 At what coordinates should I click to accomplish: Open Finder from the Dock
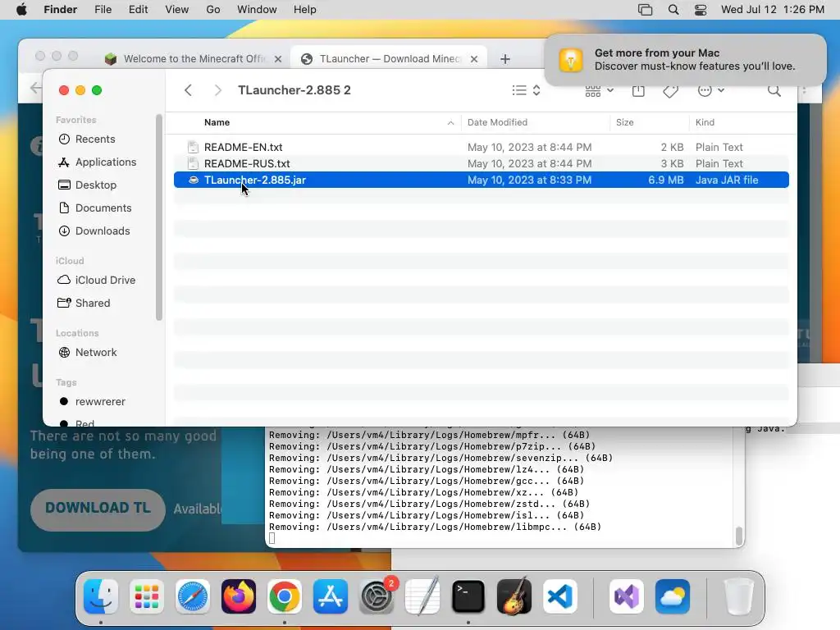click(101, 596)
